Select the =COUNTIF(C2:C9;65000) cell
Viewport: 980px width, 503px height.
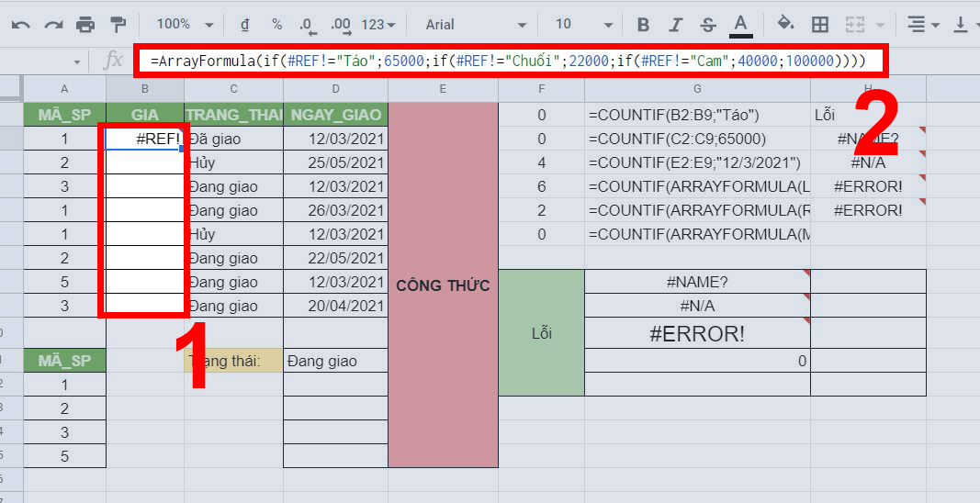click(x=697, y=139)
